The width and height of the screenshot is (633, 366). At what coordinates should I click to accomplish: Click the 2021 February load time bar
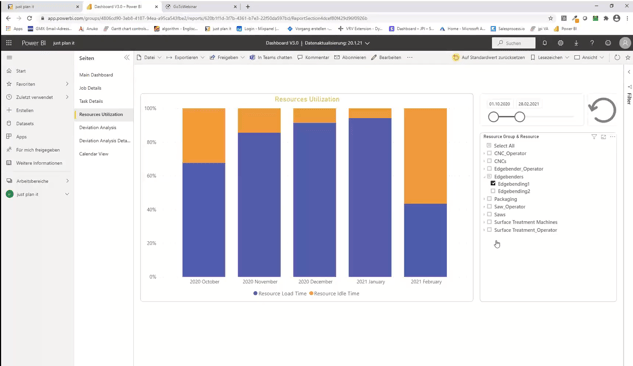(x=425, y=240)
